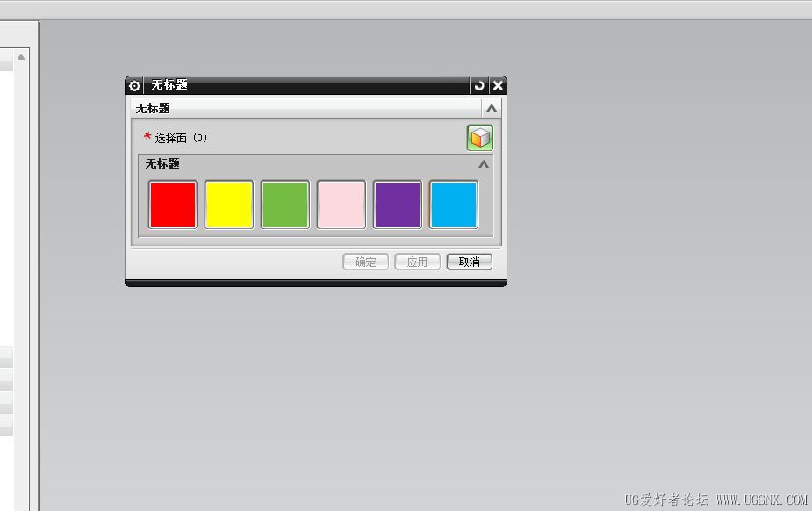Collapse the top 无标题 group chevron
812x511 pixels.
click(492, 108)
